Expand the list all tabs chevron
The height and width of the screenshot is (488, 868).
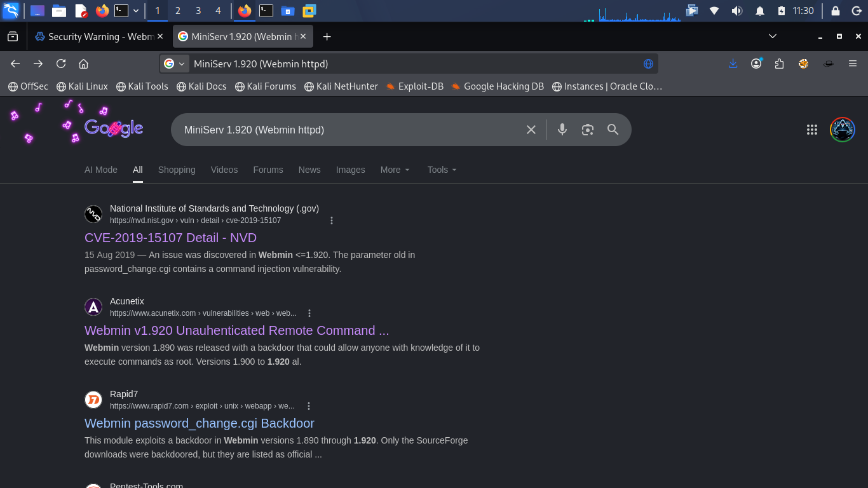[x=773, y=36]
